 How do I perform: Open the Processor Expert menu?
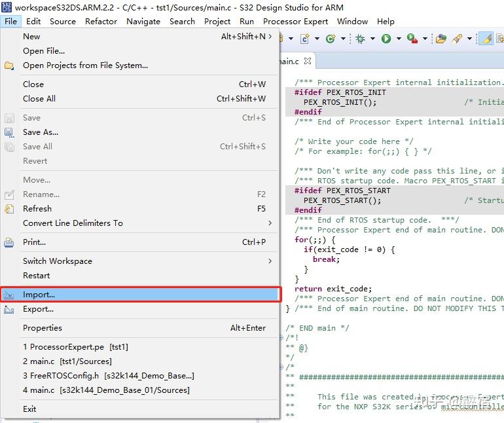pos(295,21)
